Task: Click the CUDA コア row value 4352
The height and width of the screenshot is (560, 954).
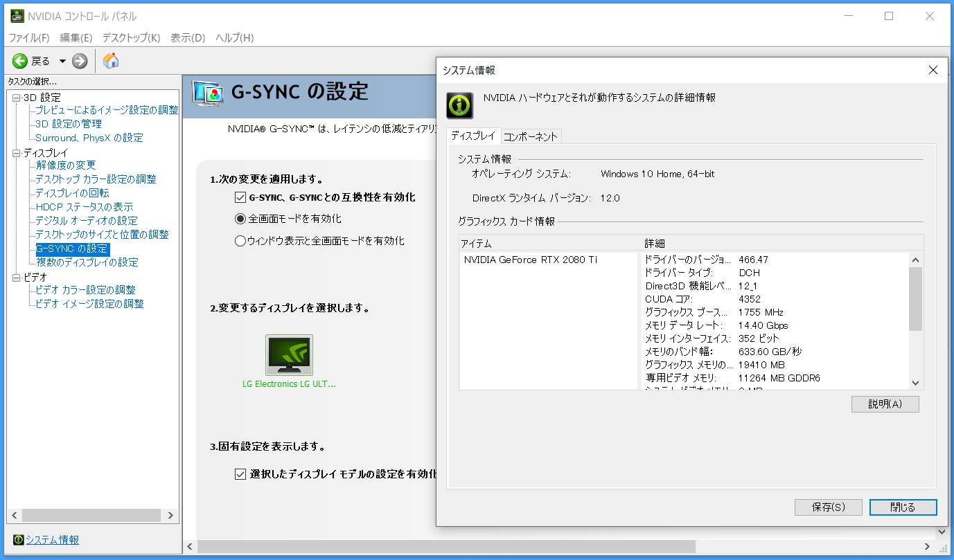Action: (x=750, y=299)
